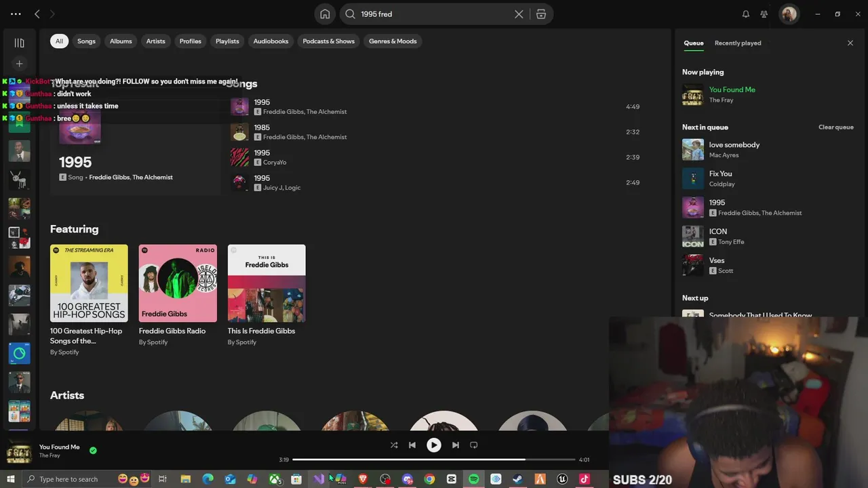This screenshot has height=488, width=868.
Task: Toggle repeat mode
Action: tap(474, 445)
